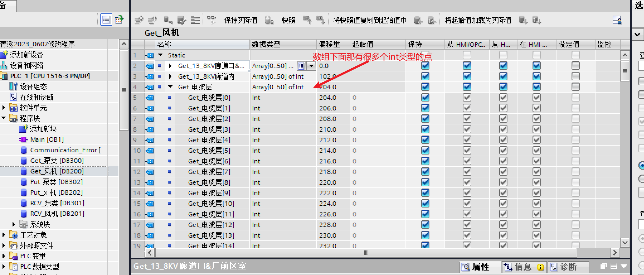
Task: Click load start values as actual values (将起始值加载为实际值)
Action: point(478,20)
